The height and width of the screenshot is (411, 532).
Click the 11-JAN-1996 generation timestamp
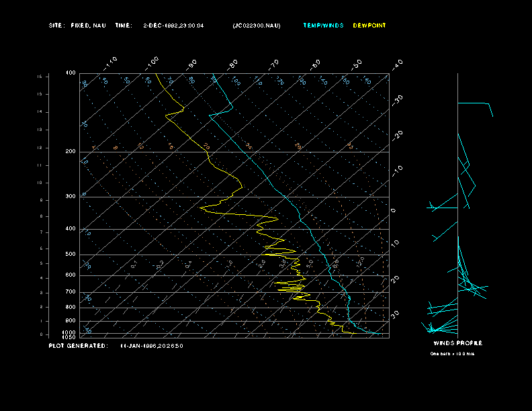152,346
